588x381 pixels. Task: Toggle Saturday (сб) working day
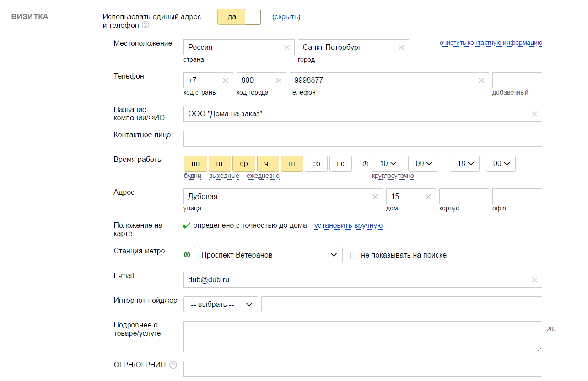[316, 164]
